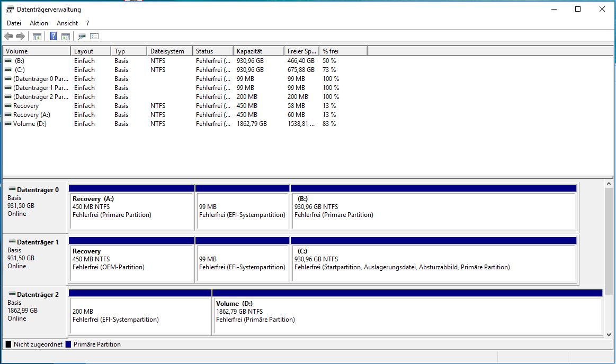Viewport: 616px width, 364px height.
Task: Click the properties checklist toolbar icon
Action: click(94, 37)
